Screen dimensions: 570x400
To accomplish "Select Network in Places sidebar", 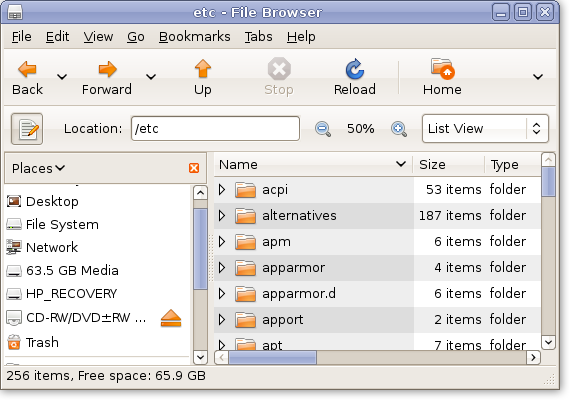I will click(x=42, y=247).
